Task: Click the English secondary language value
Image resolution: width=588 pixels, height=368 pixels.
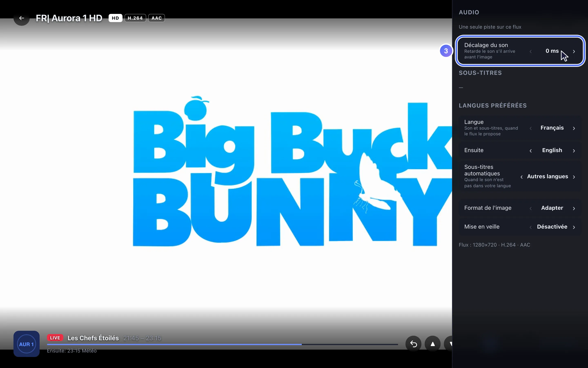Action: coord(552,150)
